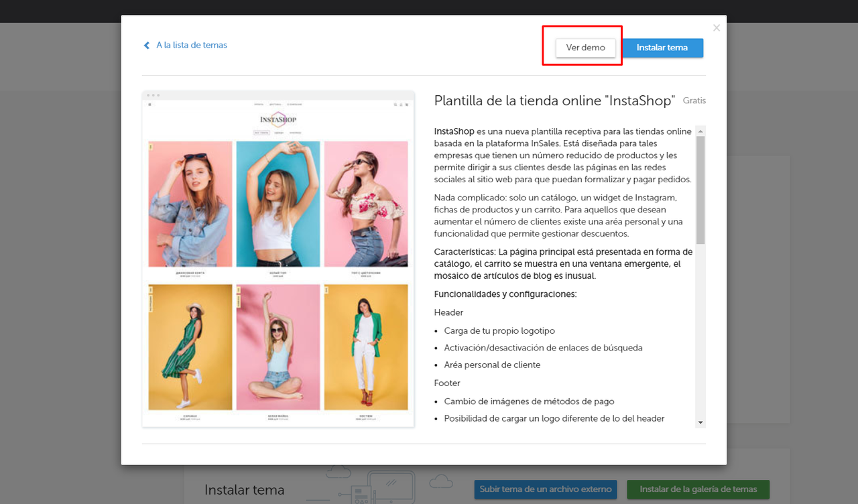Image resolution: width=858 pixels, height=504 pixels.
Task: Click the description scrollbar up arrow
Action: pyautogui.click(x=700, y=131)
